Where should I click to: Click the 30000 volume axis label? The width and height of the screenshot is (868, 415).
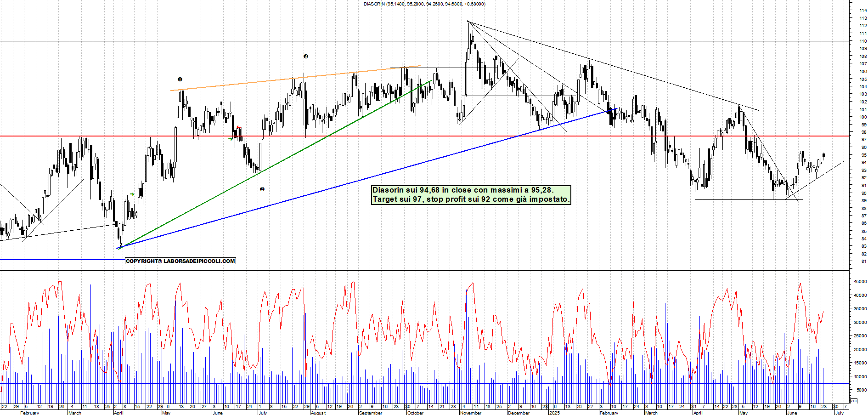pos(860,323)
